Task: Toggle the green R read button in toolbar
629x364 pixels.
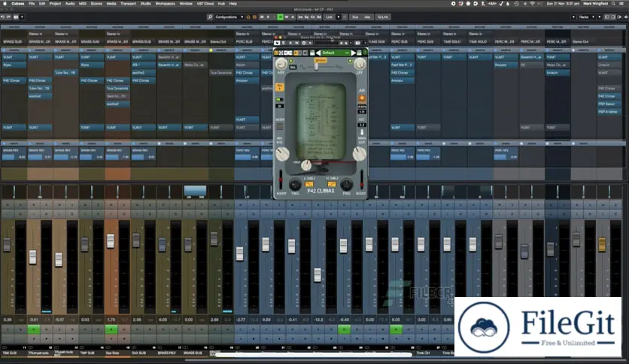Action: (280, 17)
